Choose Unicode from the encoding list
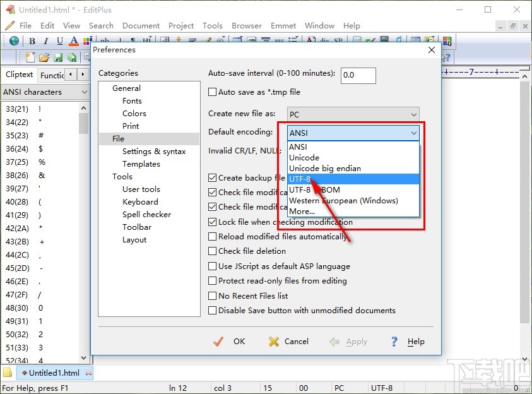Viewport: 532px width, 394px height. pos(353,158)
